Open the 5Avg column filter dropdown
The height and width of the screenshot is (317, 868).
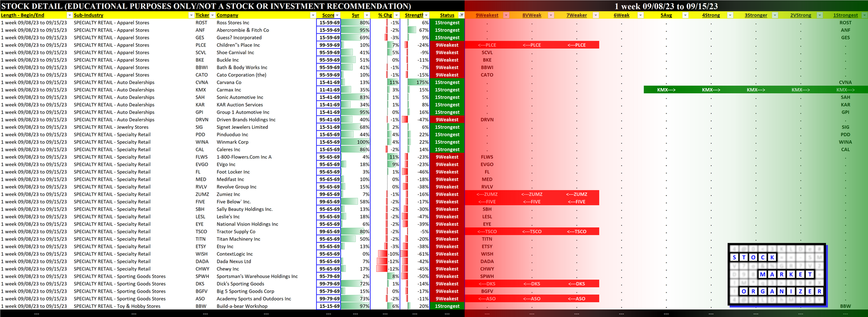(685, 15)
